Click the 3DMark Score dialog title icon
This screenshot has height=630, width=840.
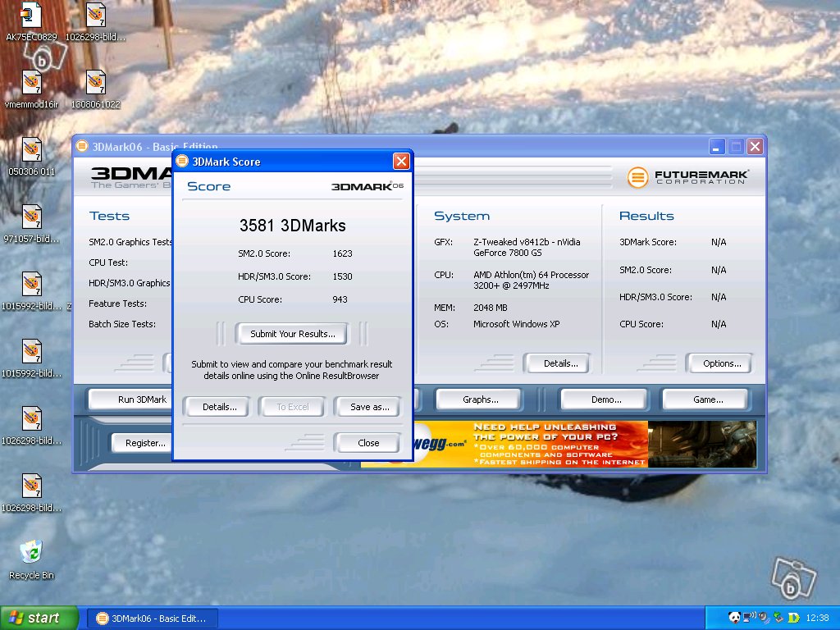tap(182, 162)
